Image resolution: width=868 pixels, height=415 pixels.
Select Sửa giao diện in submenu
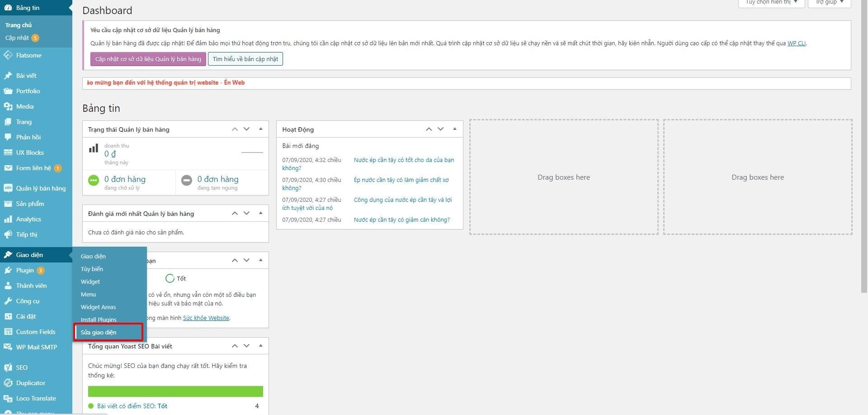coord(99,332)
